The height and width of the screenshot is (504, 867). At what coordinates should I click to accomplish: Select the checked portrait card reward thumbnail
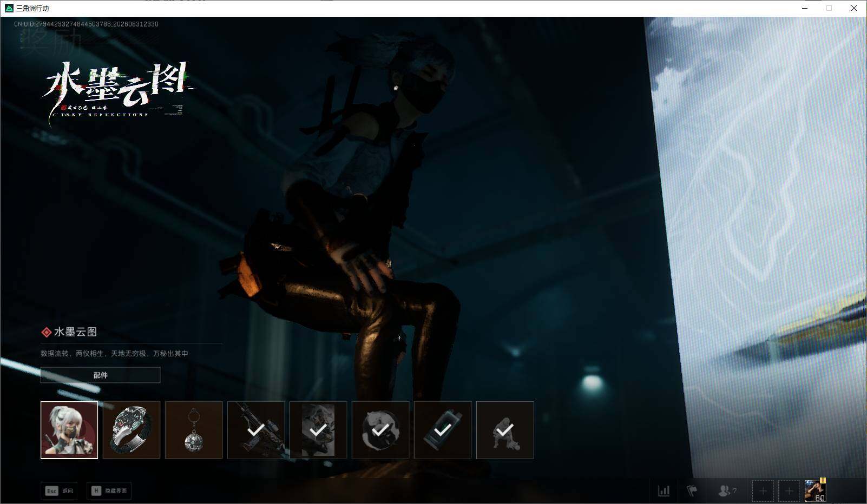[x=318, y=430]
